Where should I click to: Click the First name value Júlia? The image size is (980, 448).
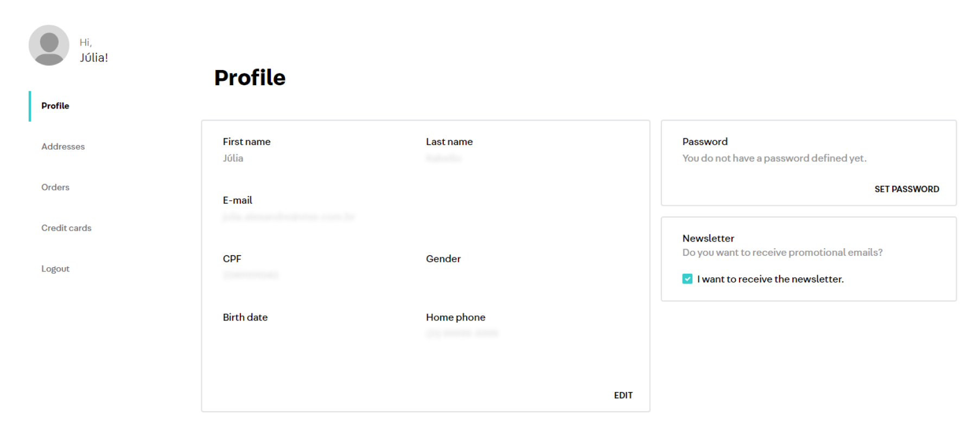pyautogui.click(x=232, y=158)
